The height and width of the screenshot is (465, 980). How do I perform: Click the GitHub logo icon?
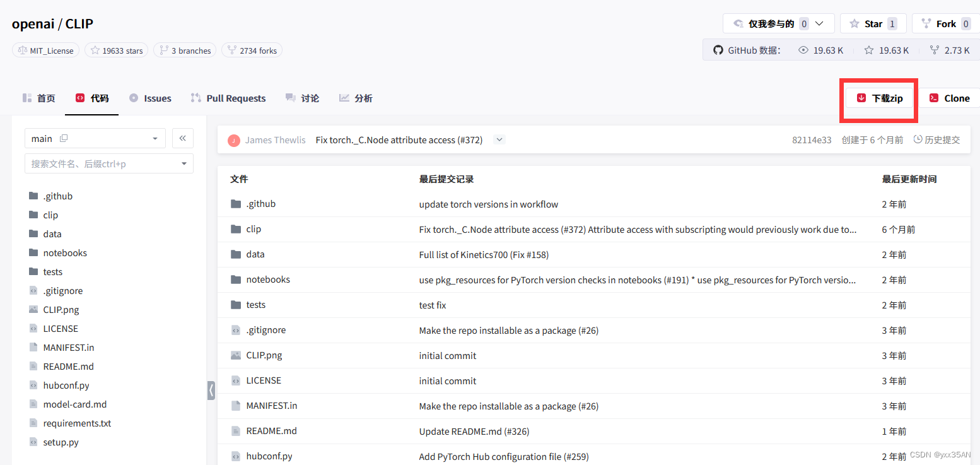[718, 50]
